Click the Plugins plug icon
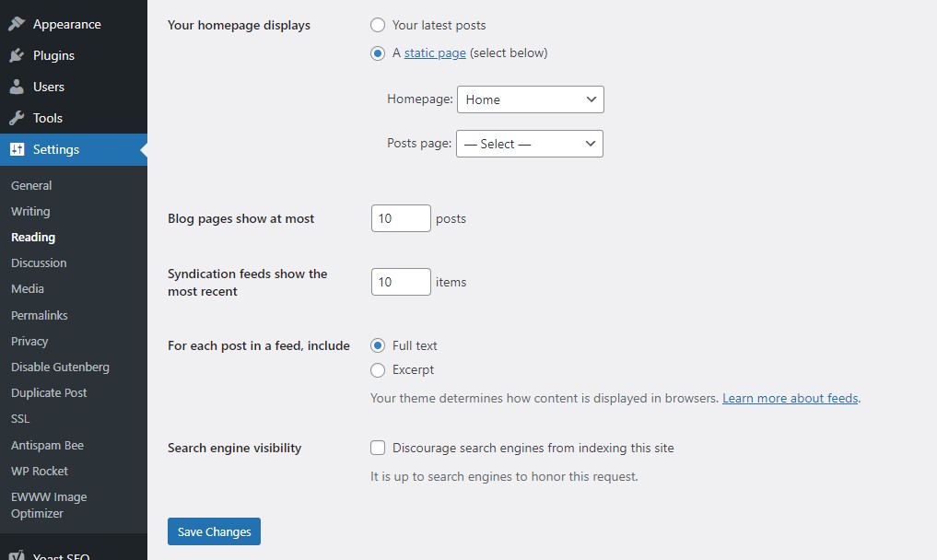Screen dimensions: 937x560 point(17,55)
